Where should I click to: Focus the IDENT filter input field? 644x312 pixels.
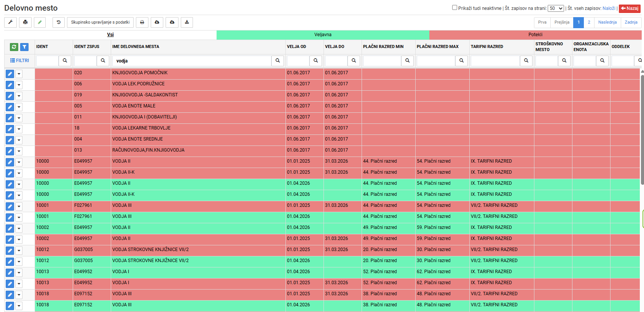tap(47, 61)
